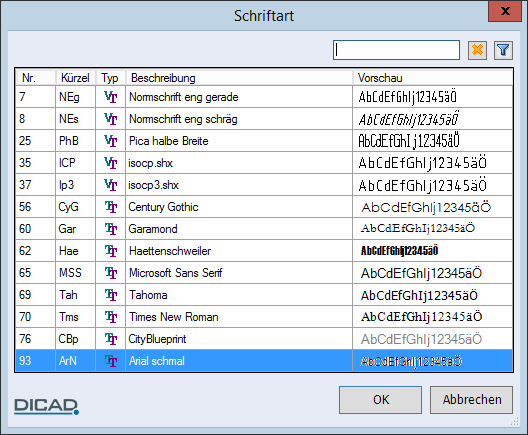Viewport: 528px width, 435px height.
Task: Focus the font search text field
Action: (396, 50)
